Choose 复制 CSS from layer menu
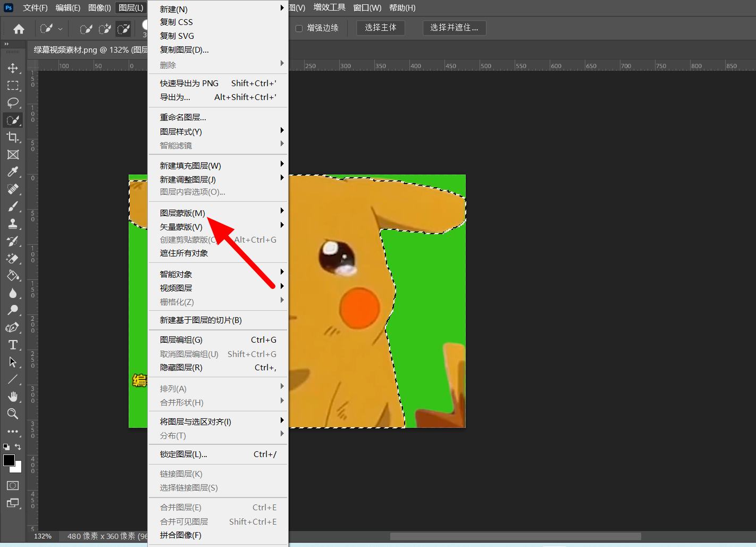The image size is (756, 547). [218, 22]
